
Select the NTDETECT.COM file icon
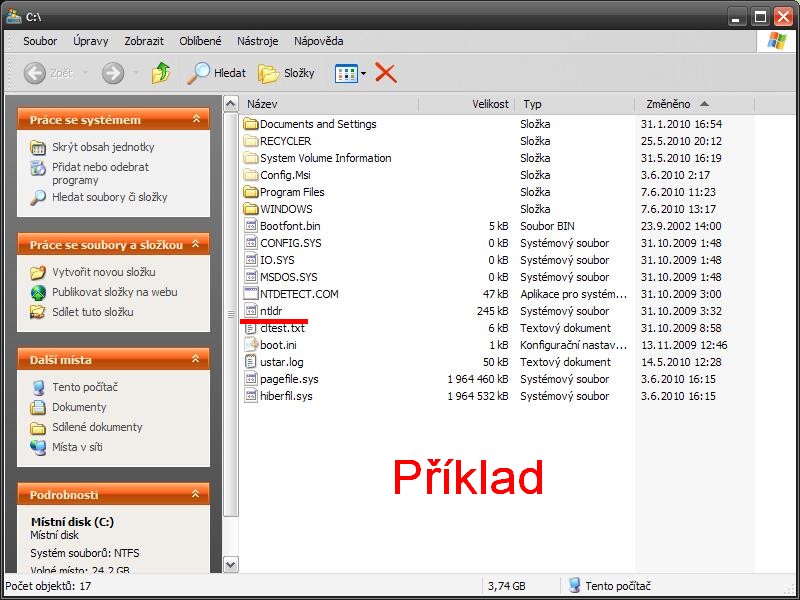click(x=251, y=294)
